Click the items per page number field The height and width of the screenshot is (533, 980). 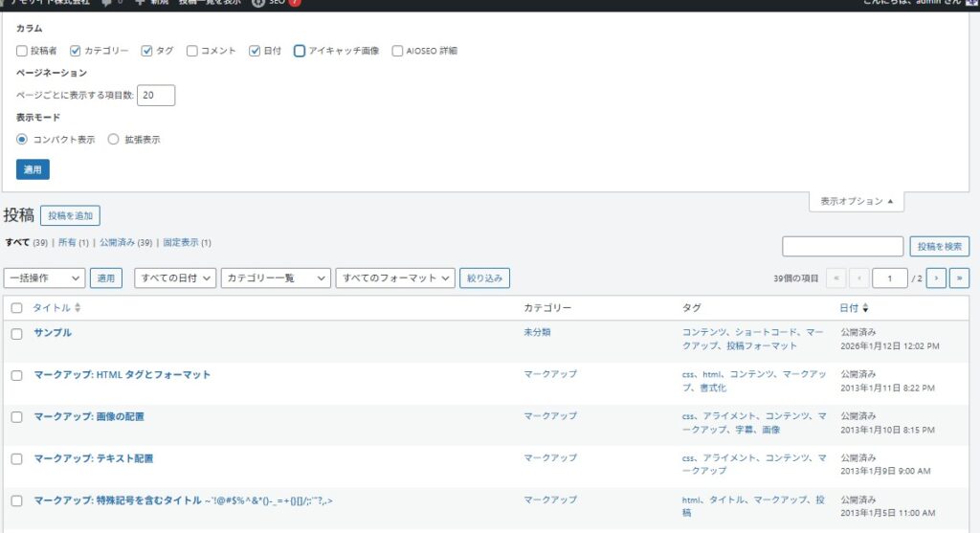pyautogui.click(x=156, y=95)
